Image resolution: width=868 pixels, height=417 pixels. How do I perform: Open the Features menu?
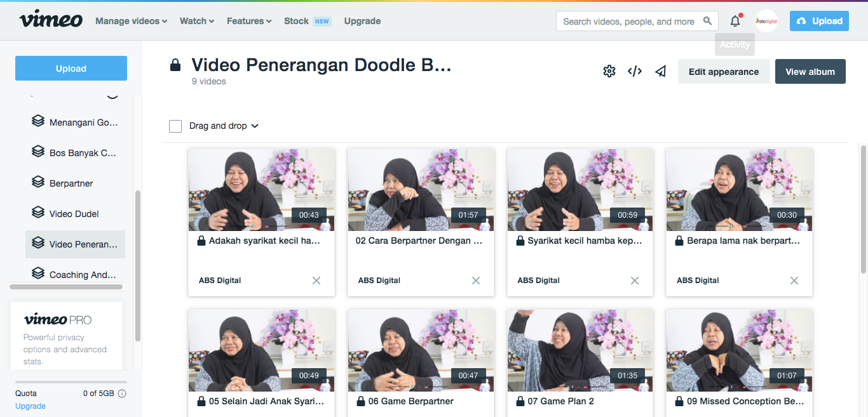[249, 21]
